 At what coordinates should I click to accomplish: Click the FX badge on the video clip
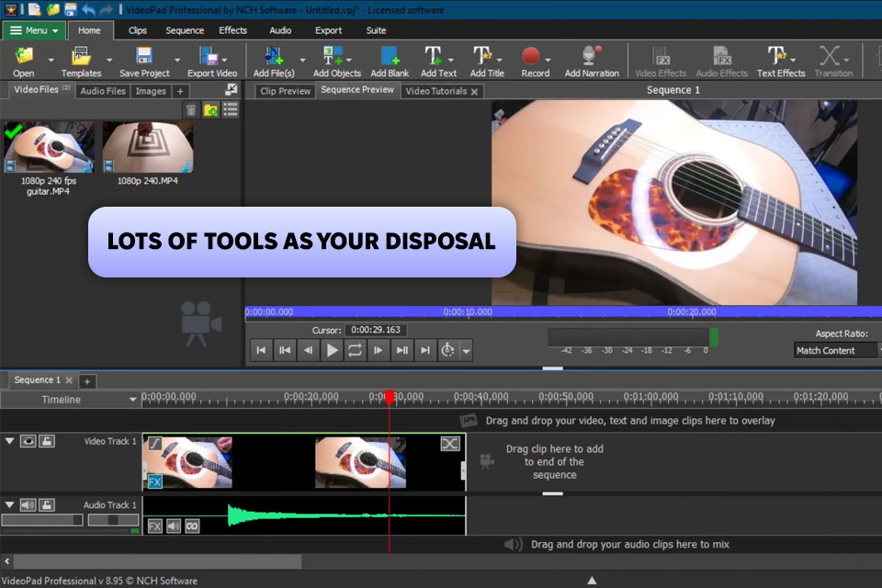click(x=154, y=481)
